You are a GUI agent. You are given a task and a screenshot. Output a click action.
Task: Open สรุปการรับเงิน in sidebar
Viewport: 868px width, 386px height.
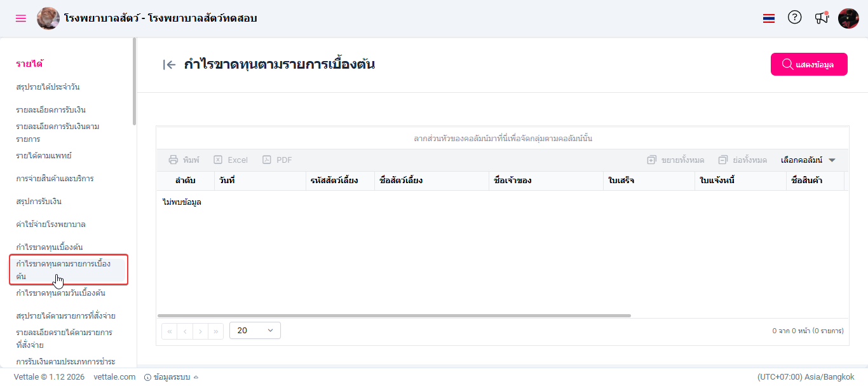tap(39, 202)
